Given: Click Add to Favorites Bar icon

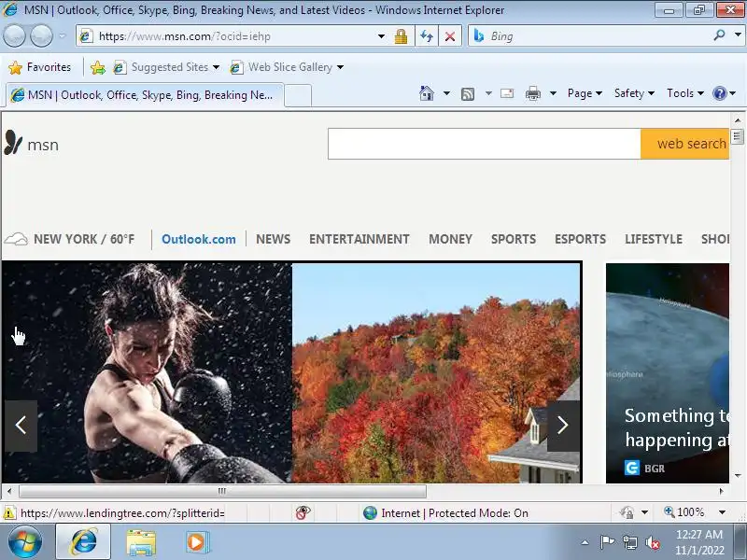Looking at the screenshot, I should [x=98, y=67].
